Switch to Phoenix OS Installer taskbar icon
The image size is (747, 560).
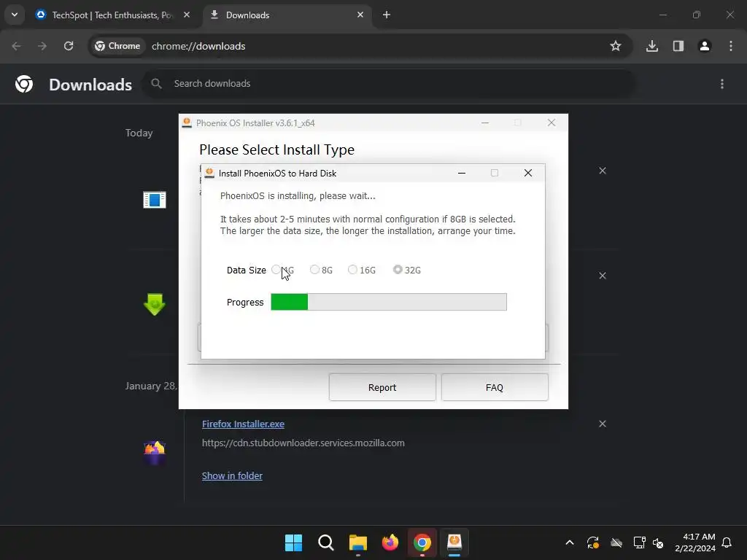[x=454, y=542]
